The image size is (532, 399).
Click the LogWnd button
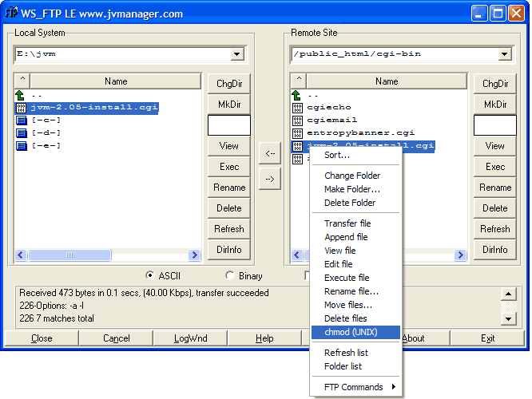pyautogui.click(x=190, y=338)
